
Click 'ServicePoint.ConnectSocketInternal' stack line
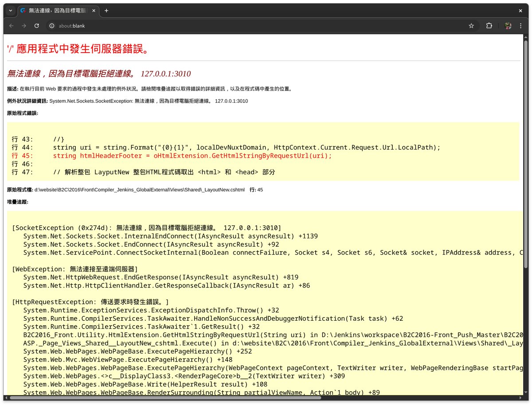pyautogui.click(x=274, y=252)
